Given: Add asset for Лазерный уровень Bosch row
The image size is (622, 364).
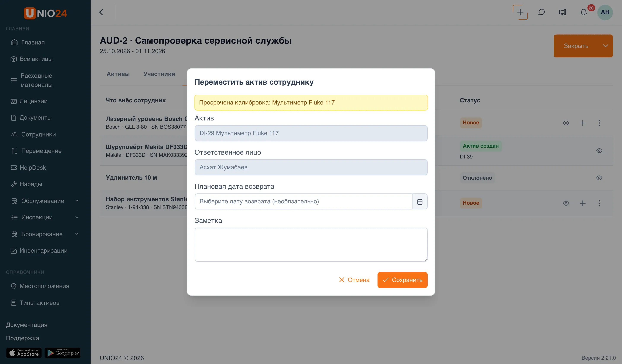Looking at the screenshot, I should click(582, 123).
